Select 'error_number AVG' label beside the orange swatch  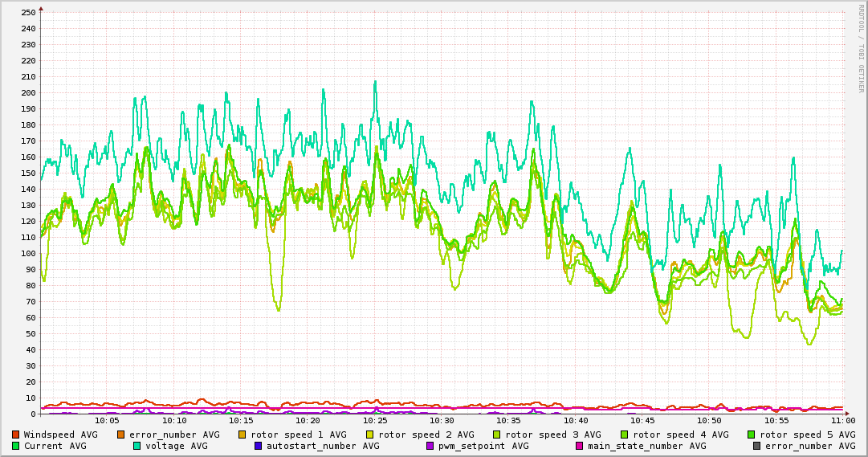point(174,435)
